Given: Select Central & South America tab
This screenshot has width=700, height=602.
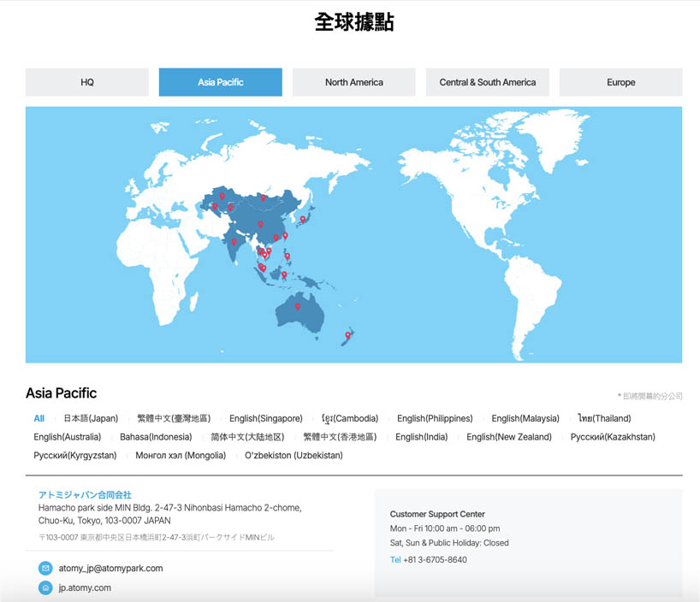Looking at the screenshot, I should (x=487, y=82).
